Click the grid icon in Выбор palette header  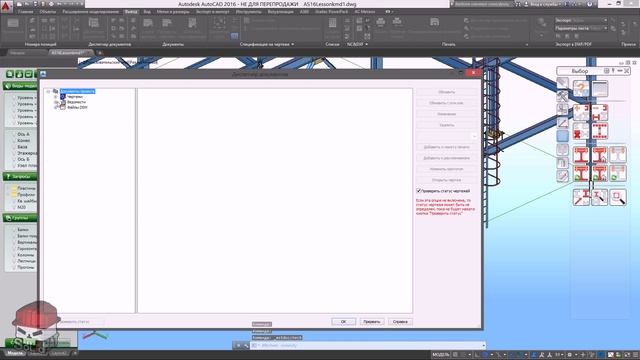[607, 71]
